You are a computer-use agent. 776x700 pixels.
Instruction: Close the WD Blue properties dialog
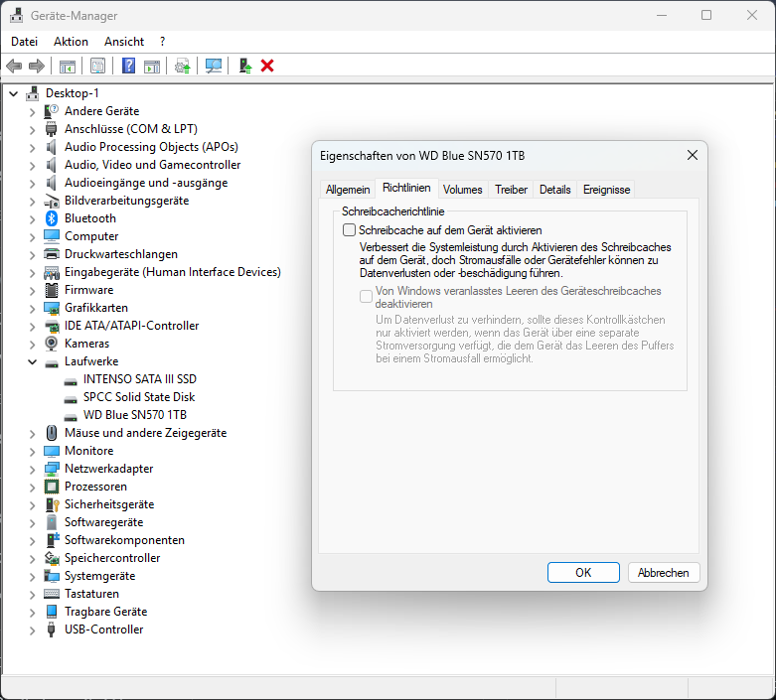pyautogui.click(x=693, y=155)
